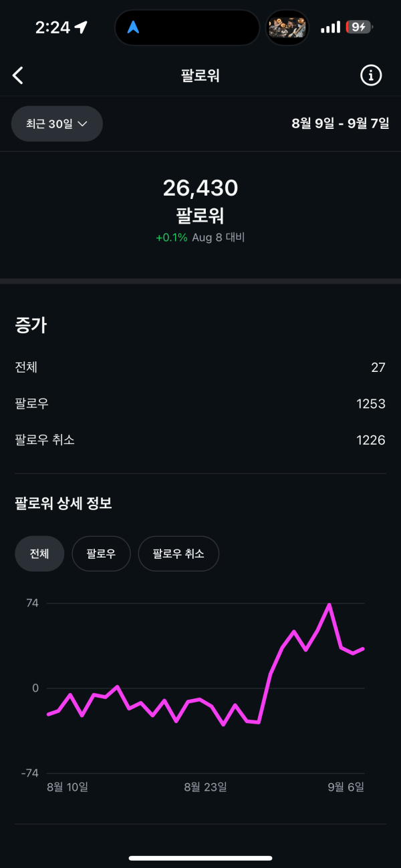Screen dimensions: 401x868
Task: Tap the home indicator bar
Action: point(200,858)
